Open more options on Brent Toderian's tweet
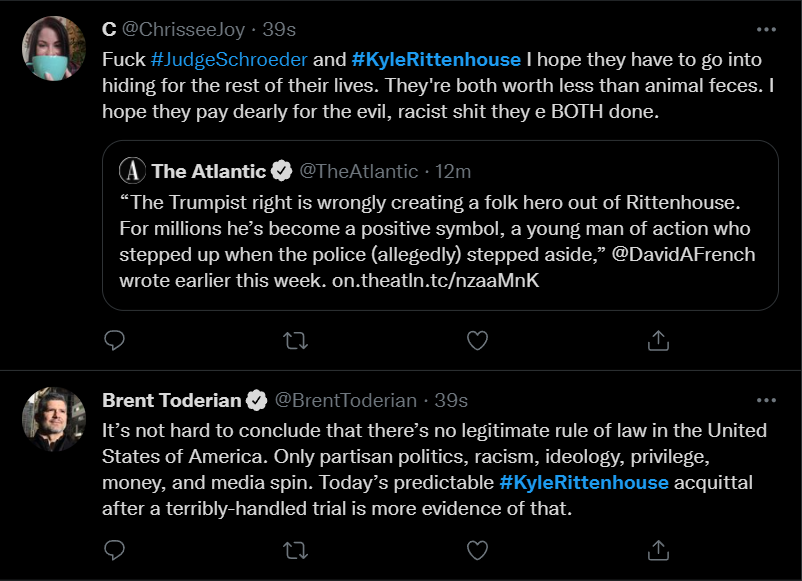Viewport: 802px width, 581px height. tap(766, 400)
